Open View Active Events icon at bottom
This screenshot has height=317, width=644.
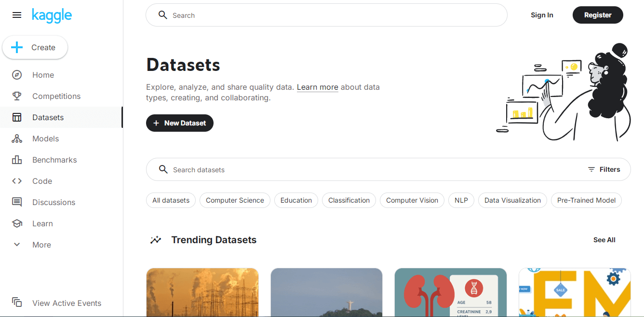tap(16, 303)
